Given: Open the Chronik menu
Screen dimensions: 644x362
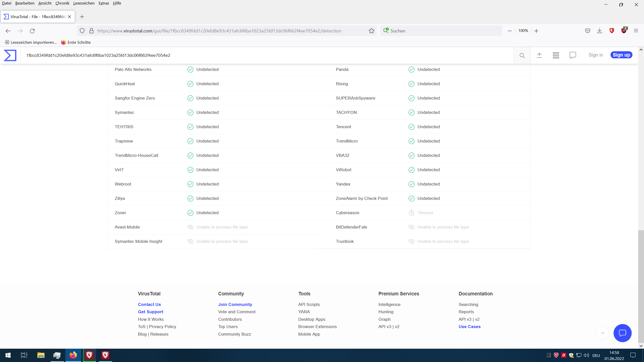Looking at the screenshot, I should 62,3.
